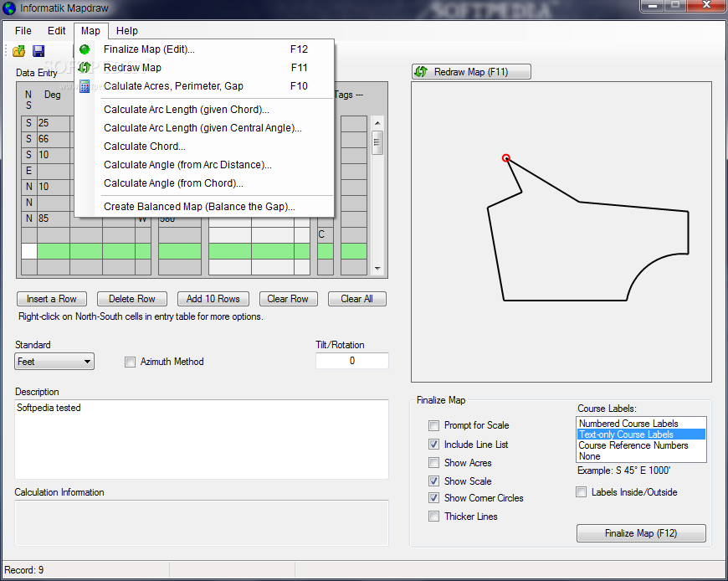The image size is (728, 581).
Task: Select Calculate Arc Length (given Central Angle)
Action: point(204,128)
